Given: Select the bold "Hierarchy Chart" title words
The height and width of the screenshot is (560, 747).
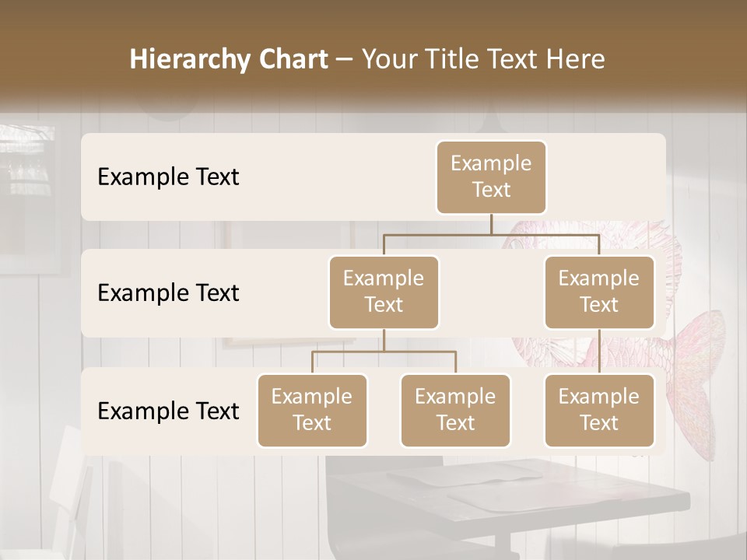Looking at the screenshot, I should pyautogui.click(x=229, y=59).
